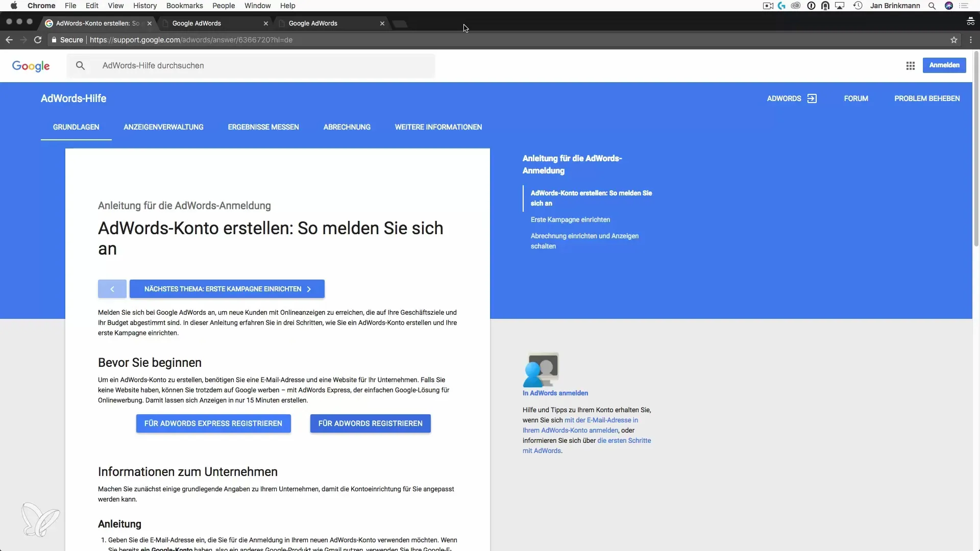This screenshot has width=980, height=551.
Task: Close the AdWords-Konto erstellen tab
Action: click(x=150, y=23)
